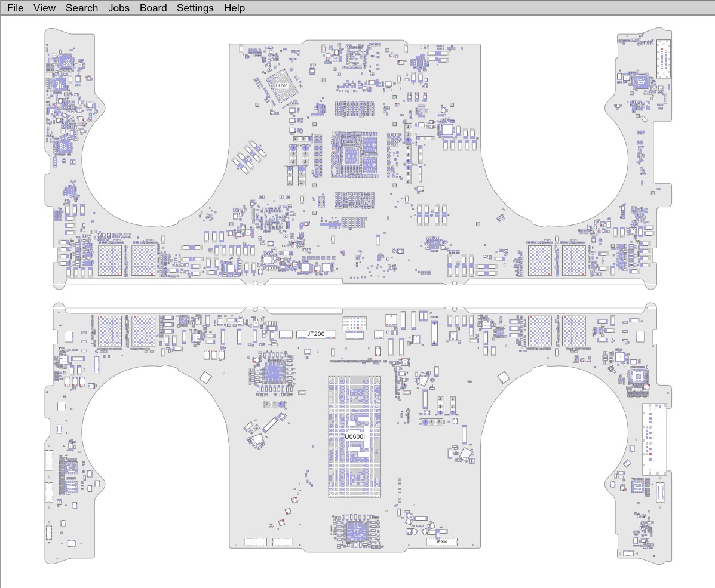Screen dimensions: 715x588
Task: Select the rotated UL000 BGA chip
Action: point(281,86)
